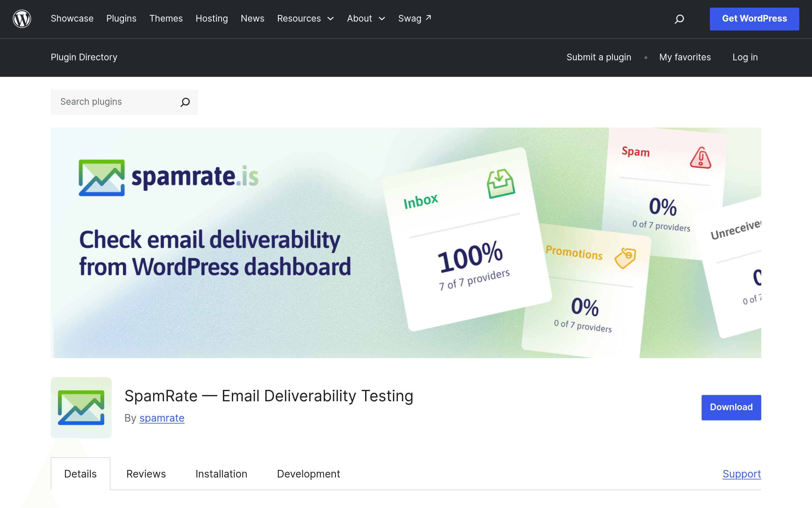Open the spamrate author link
Image resolution: width=812 pixels, height=508 pixels.
[x=162, y=418]
